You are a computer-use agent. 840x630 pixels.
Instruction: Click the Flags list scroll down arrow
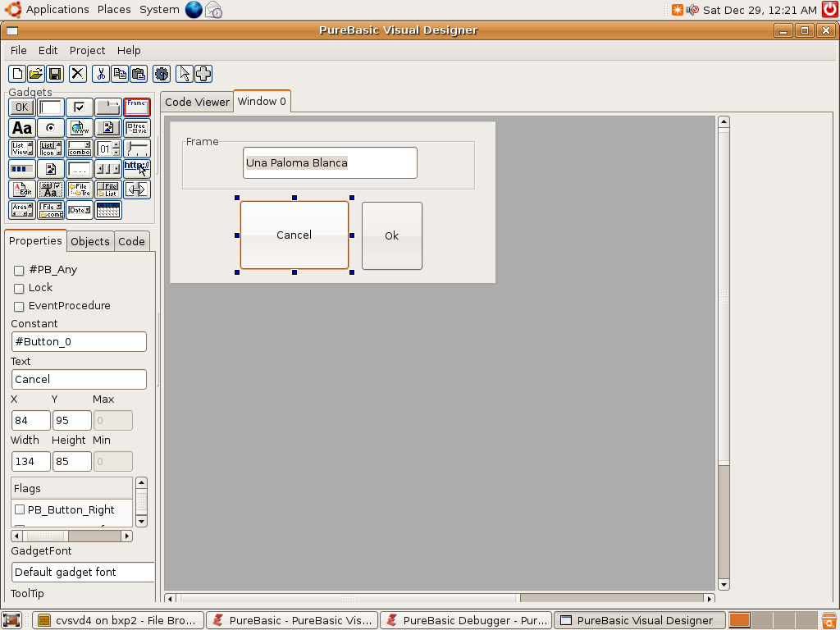tap(141, 521)
